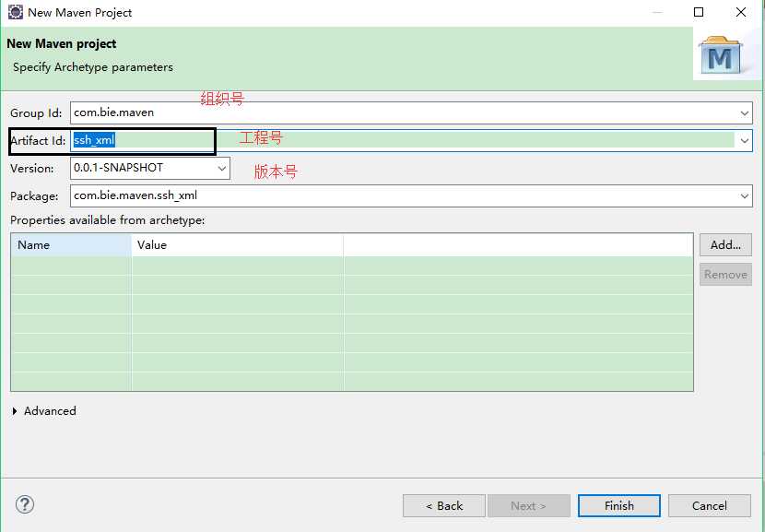Click the Name column header

pos(71,244)
